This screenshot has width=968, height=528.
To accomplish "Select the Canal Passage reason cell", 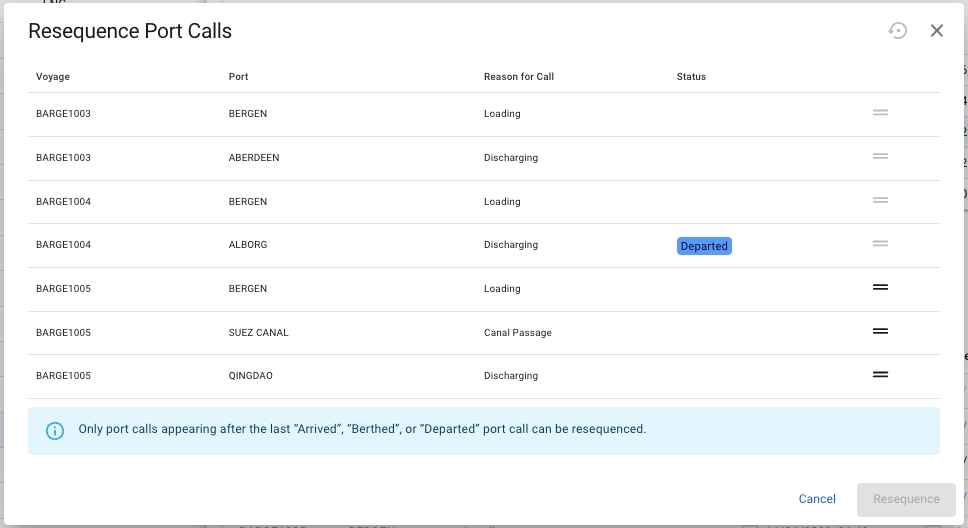I will pos(517,333).
